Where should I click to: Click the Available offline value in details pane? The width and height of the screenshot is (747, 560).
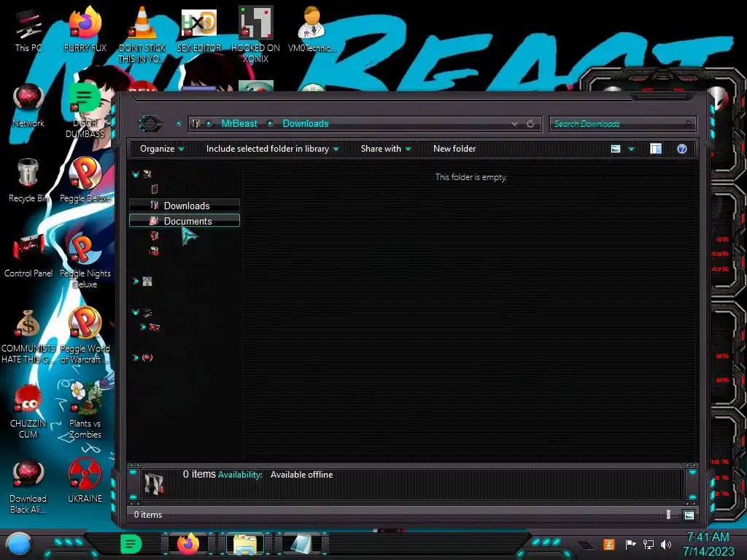pos(301,475)
